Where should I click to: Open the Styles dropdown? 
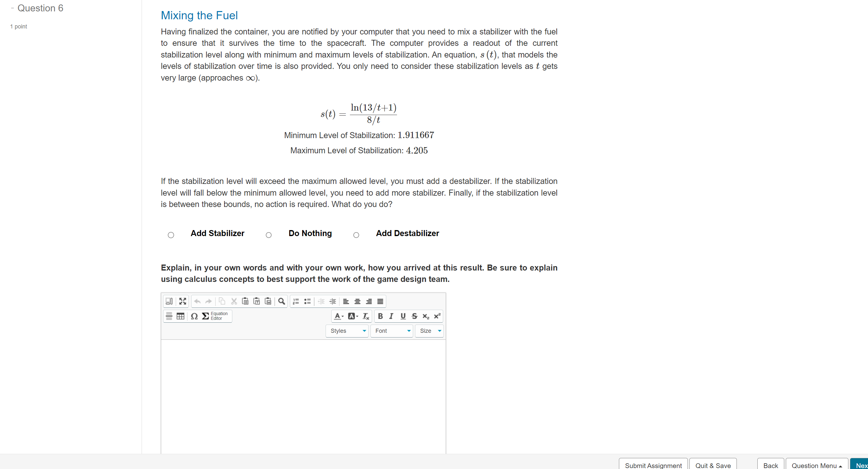pyautogui.click(x=347, y=331)
